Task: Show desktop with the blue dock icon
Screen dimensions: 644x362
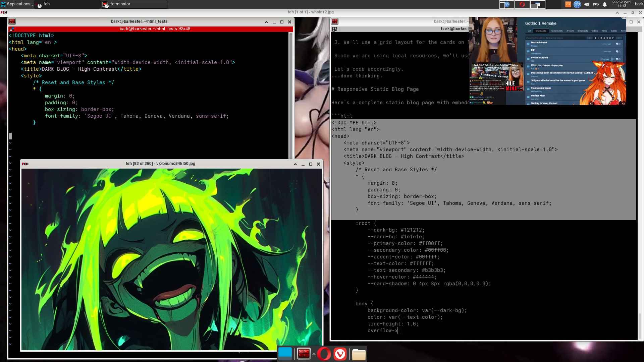Action: point(285,354)
